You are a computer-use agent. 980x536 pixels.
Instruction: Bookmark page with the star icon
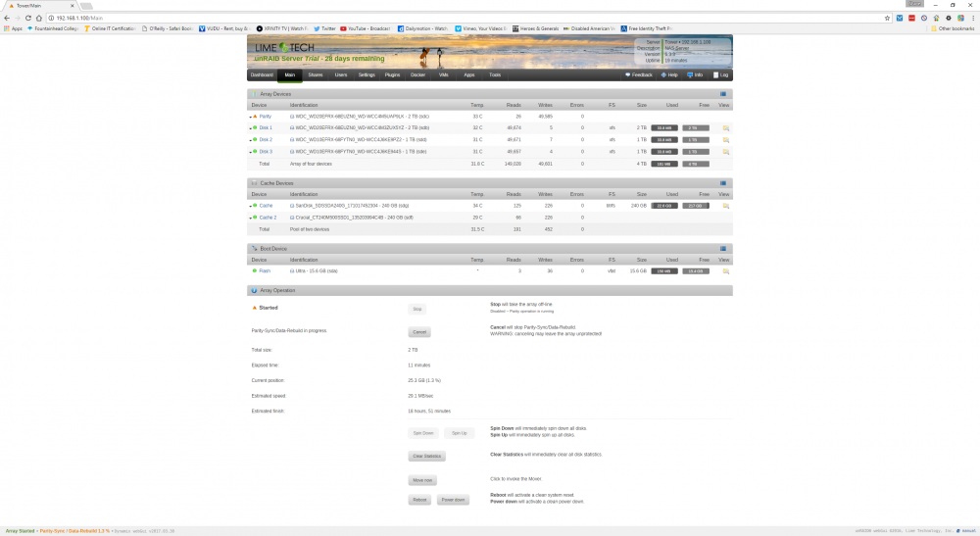[887, 18]
